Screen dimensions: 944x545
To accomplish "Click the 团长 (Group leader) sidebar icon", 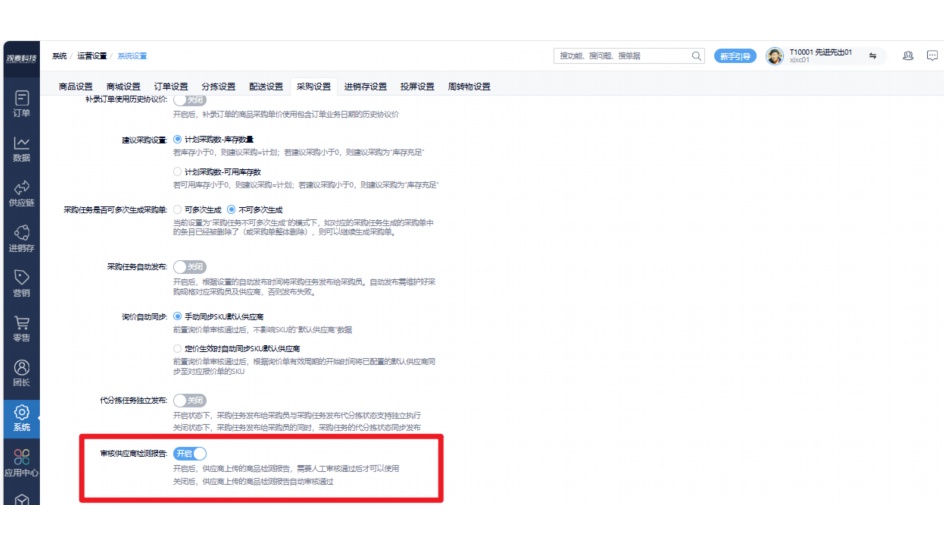I will point(21,373).
